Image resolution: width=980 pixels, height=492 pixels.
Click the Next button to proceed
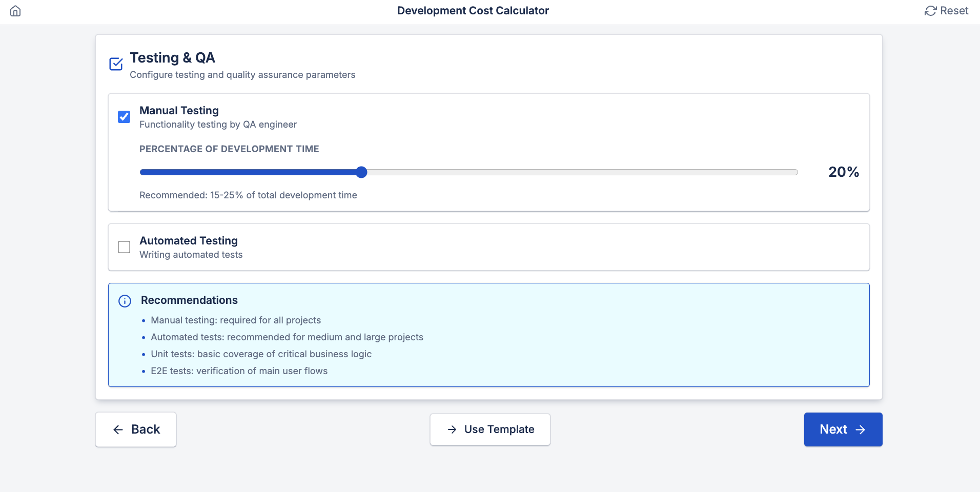(842, 429)
